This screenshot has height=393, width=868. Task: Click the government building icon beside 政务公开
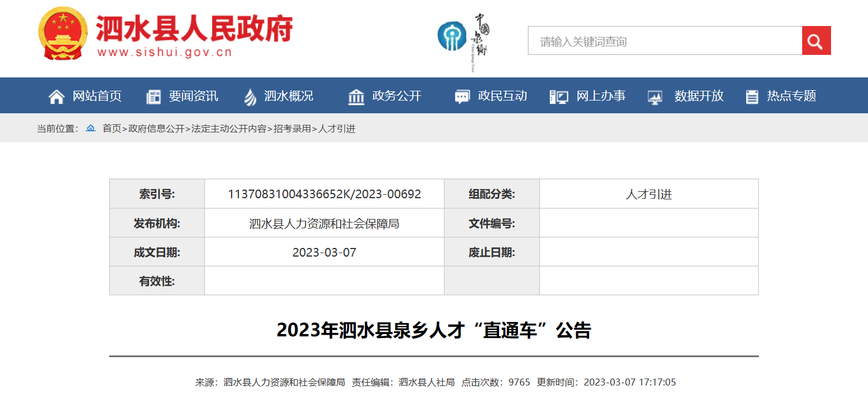coord(356,97)
